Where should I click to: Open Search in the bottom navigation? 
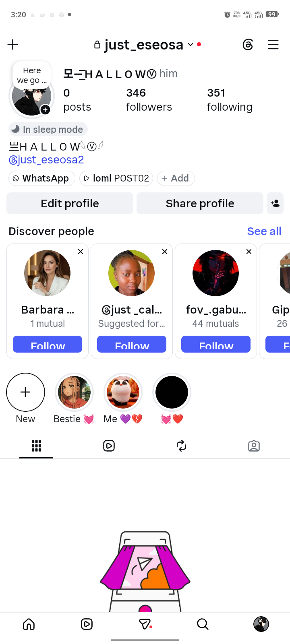click(203, 624)
